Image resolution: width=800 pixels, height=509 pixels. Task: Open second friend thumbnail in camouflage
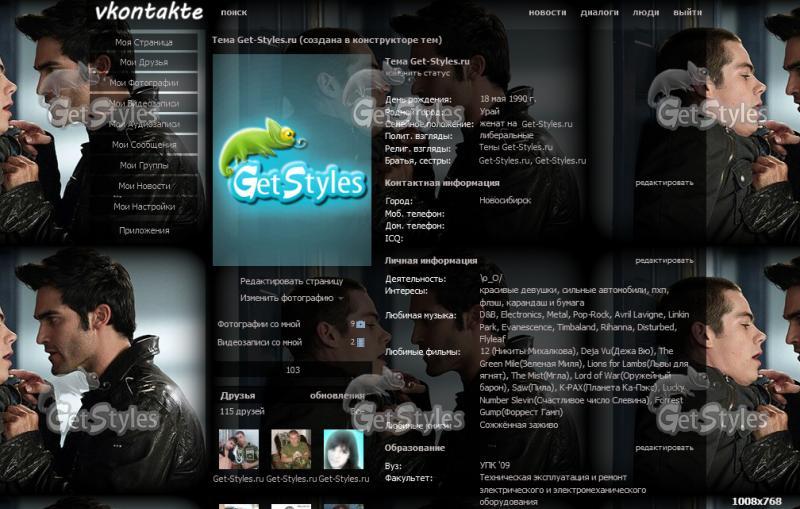pyautogui.click(x=291, y=449)
